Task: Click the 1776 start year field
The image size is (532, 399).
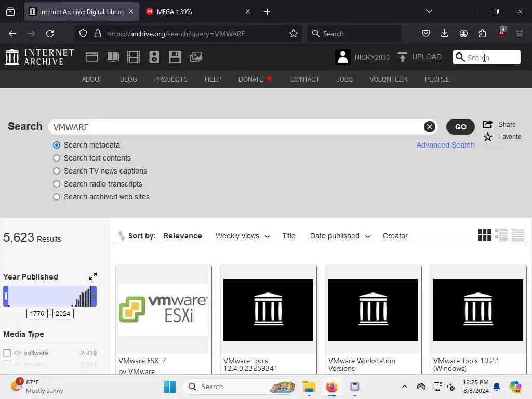Action: (x=37, y=313)
